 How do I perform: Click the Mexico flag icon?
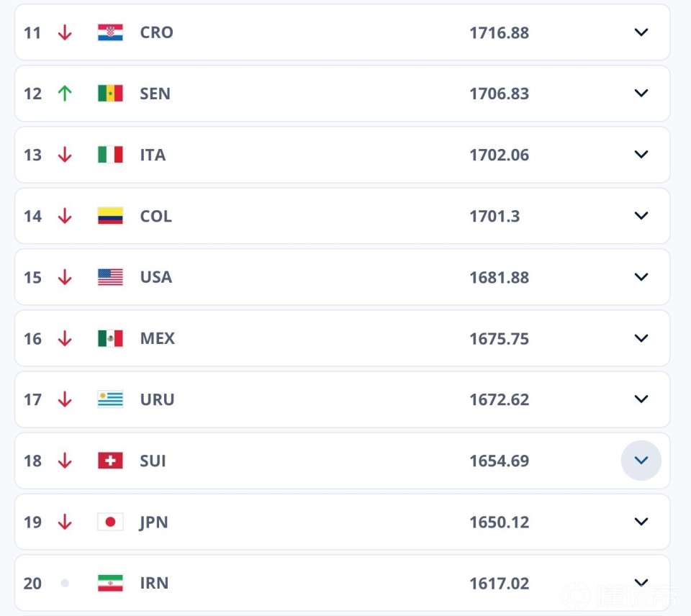tap(110, 338)
